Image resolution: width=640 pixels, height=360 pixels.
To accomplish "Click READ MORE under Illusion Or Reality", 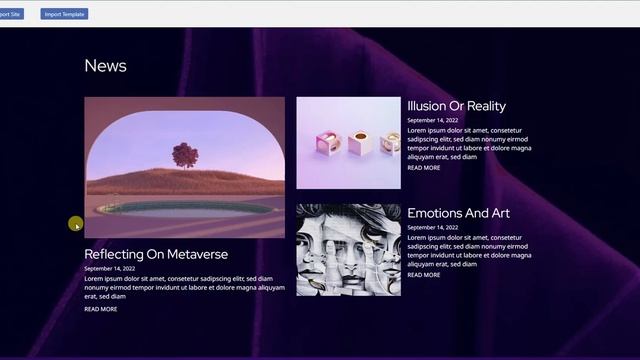I will [x=424, y=168].
